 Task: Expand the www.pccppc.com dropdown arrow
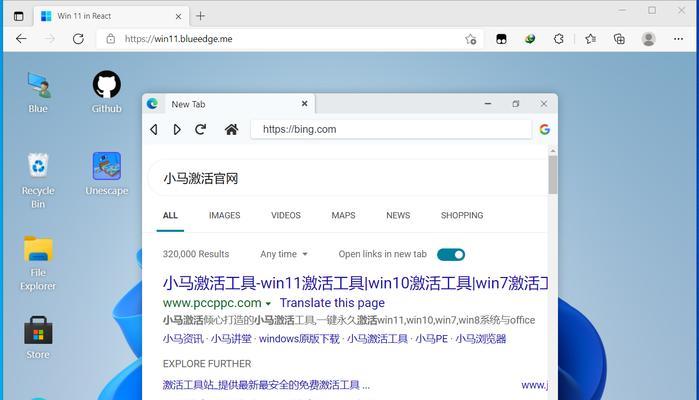point(268,304)
